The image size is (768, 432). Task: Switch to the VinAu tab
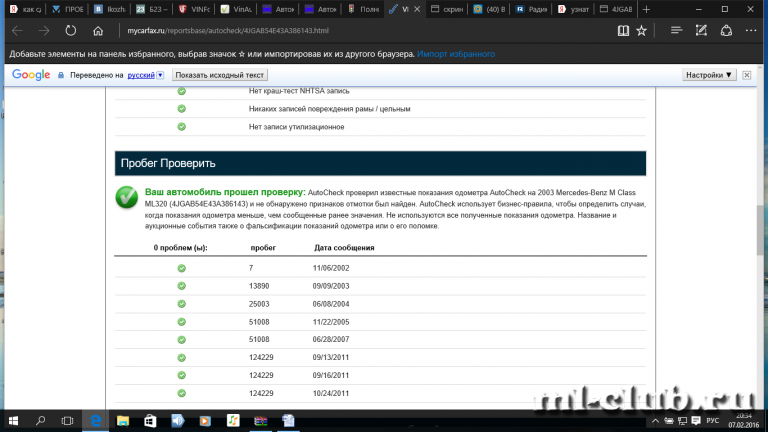point(236,9)
